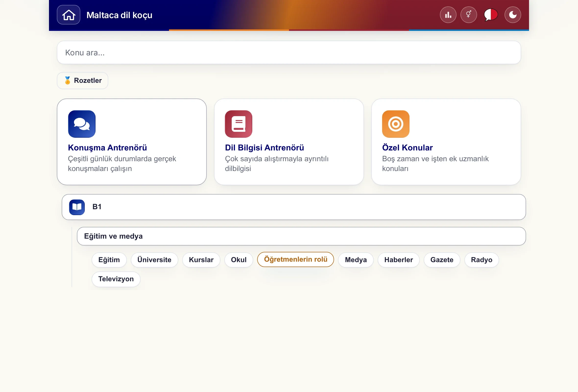Click the Dil Bilgisi book icon

[x=239, y=124]
